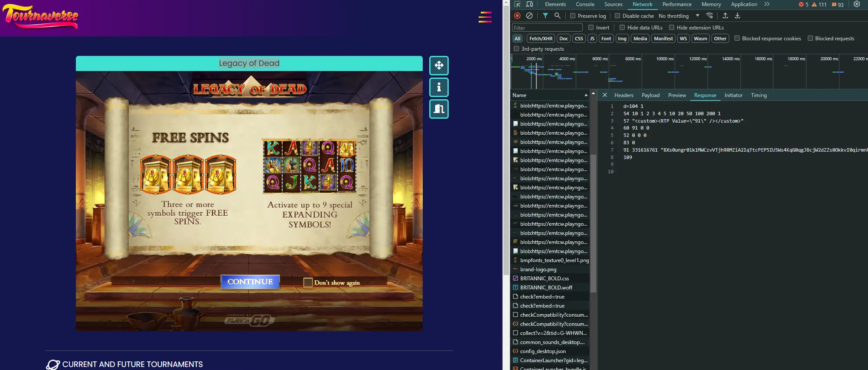Clear the network log

pos(529,16)
